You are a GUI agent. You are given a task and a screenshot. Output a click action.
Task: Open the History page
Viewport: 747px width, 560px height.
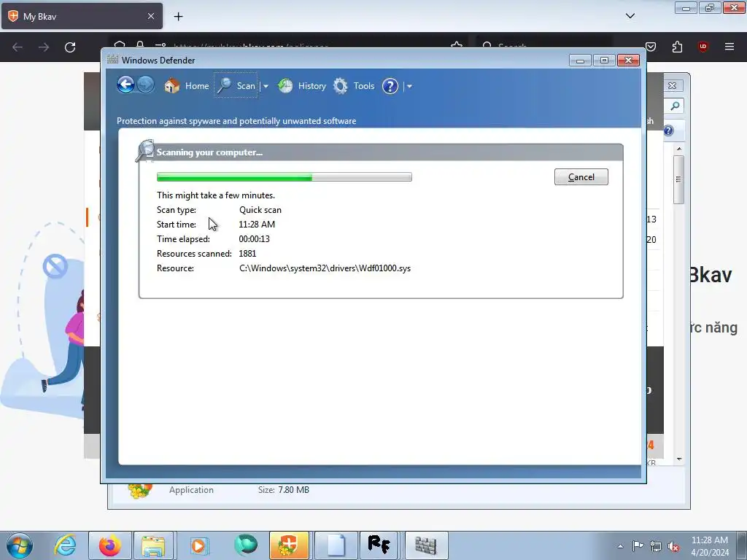[302, 86]
